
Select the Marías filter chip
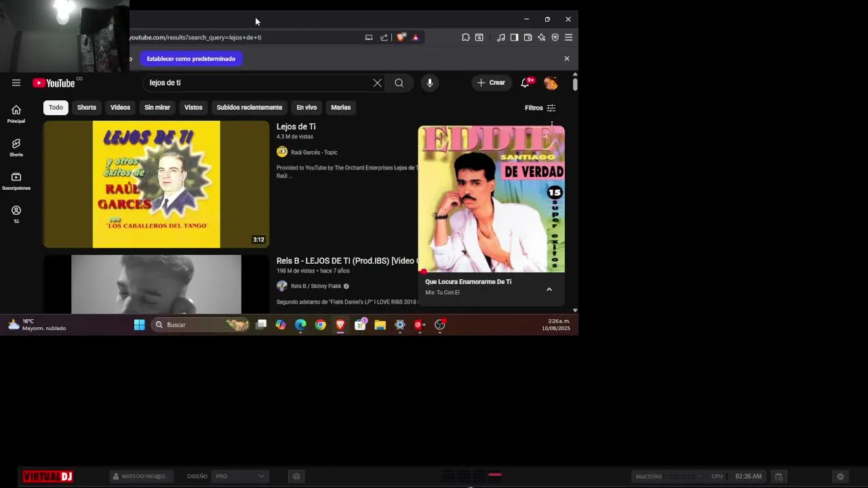point(340,107)
